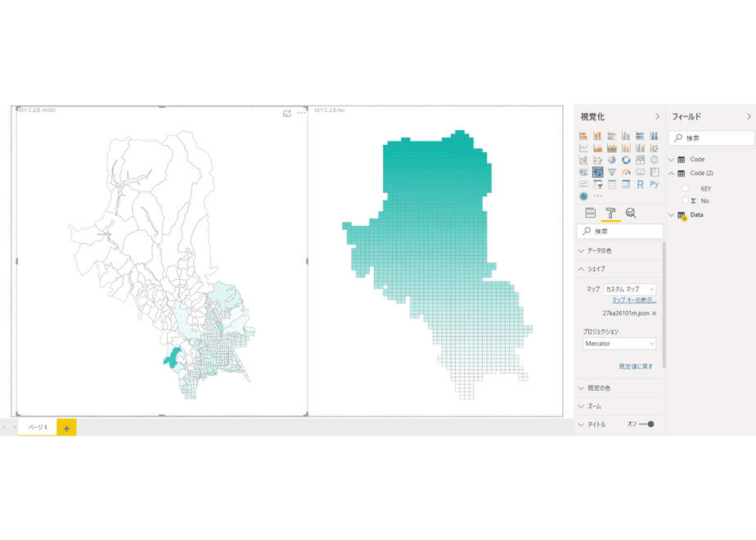This screenshot has width=756, height=540.
Task: Check the KEY field checkbox
Action: (x=685, y=188)
